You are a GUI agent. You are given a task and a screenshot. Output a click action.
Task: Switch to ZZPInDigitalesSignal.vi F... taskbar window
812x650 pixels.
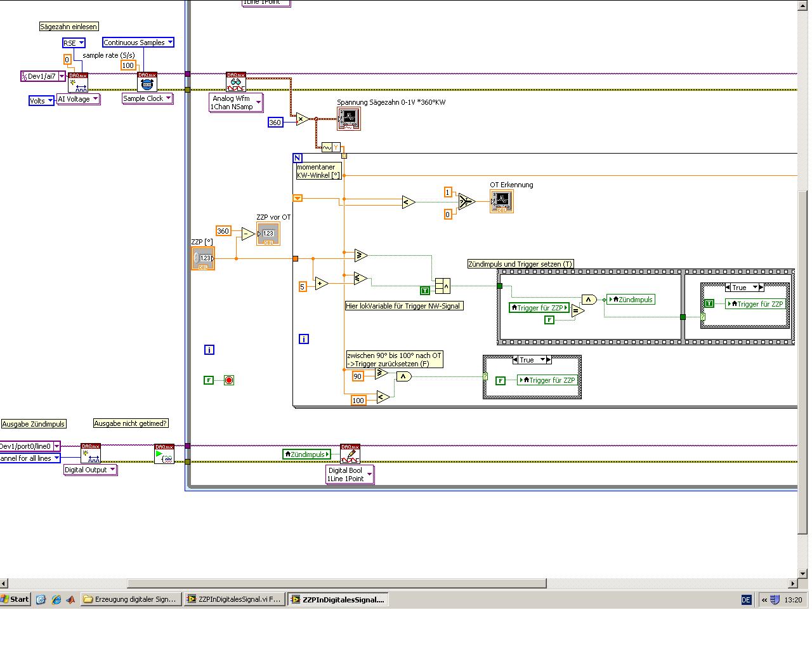(234, 599)
